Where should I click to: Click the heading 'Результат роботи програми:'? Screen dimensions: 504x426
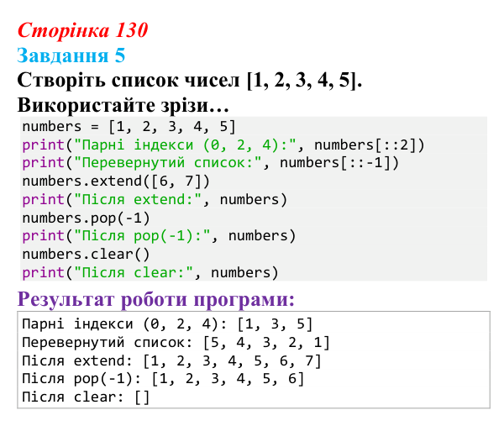click(x=156, y=299)
